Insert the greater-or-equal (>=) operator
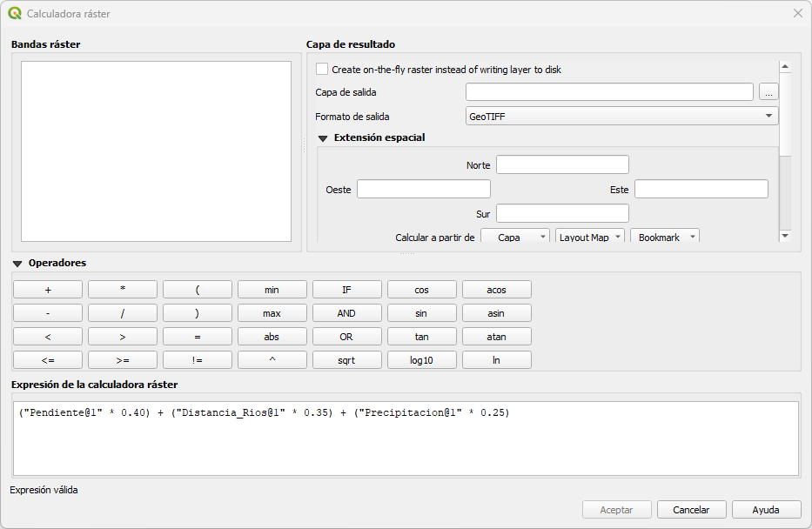The height and width of the screenshot is (529, 812). pyautogui.click(x=123, y=359)
